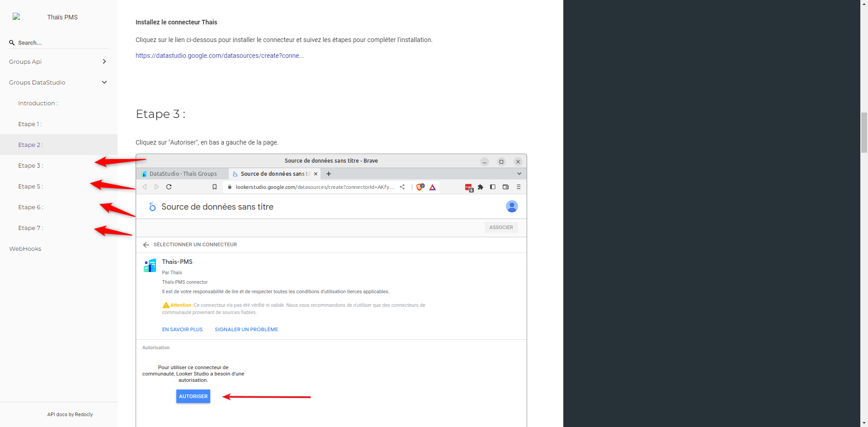
Task: Click the lookerstudio.google.com address bar
Action: point(315,187)
